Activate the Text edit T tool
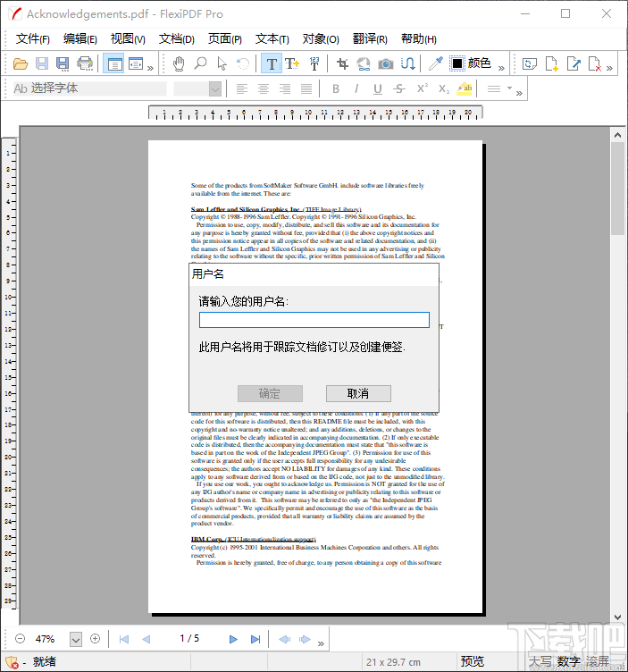Viewport: 628px width, 672px height. (x=272, y=63)
